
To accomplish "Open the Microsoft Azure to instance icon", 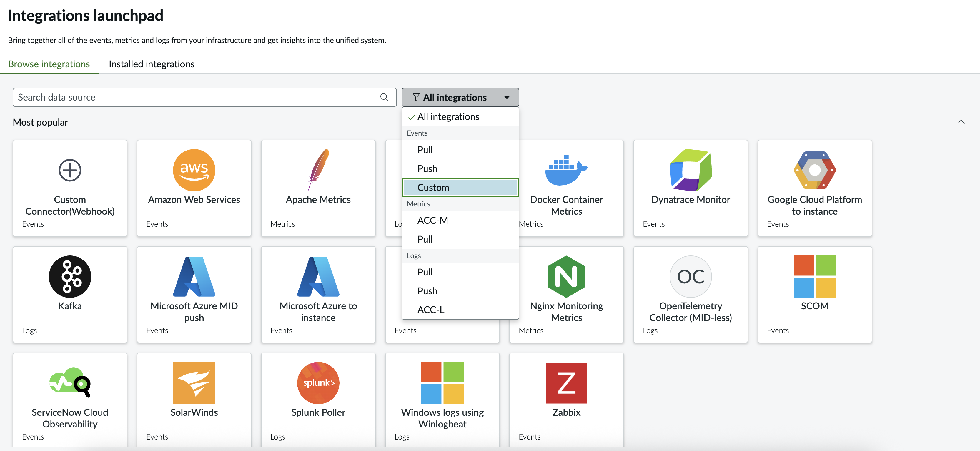I will 318,276.
